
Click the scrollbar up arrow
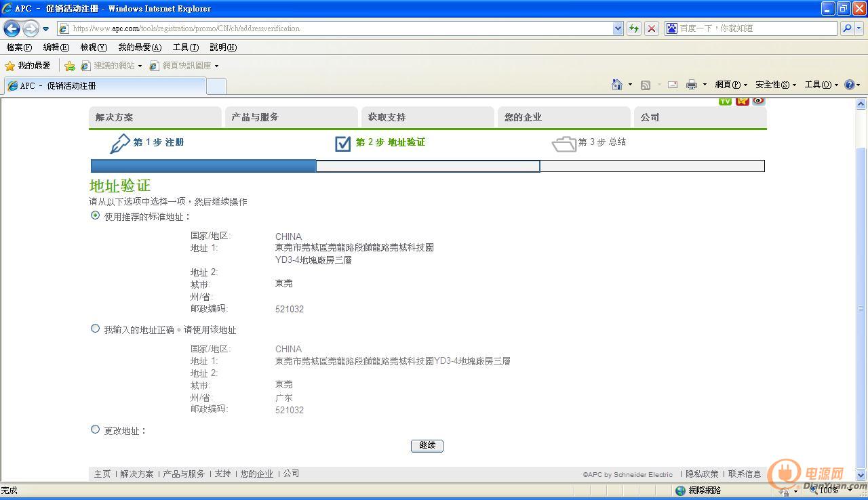pyautogui.click(x=861, y=104)
